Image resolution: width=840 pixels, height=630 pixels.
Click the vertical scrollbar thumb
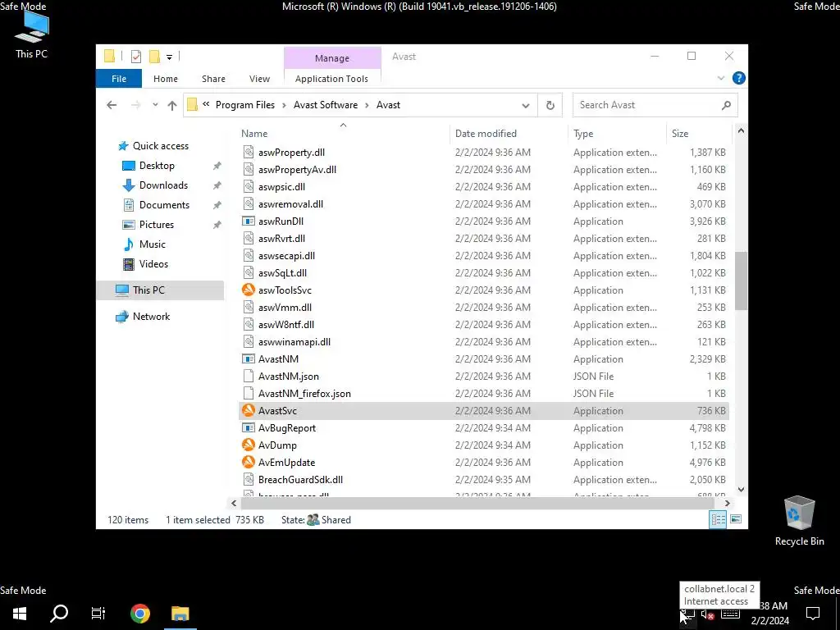[x=741, y=281]
